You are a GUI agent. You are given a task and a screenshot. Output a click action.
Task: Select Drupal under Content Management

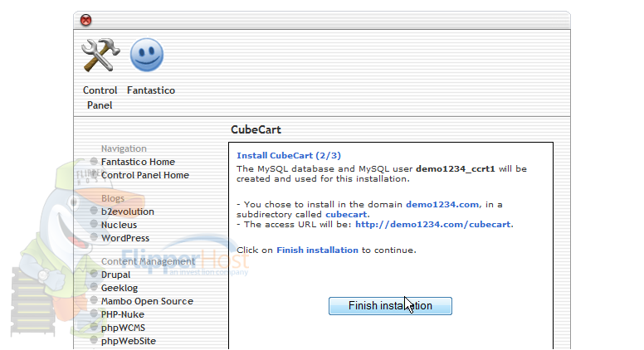click(x=116, y=275)
